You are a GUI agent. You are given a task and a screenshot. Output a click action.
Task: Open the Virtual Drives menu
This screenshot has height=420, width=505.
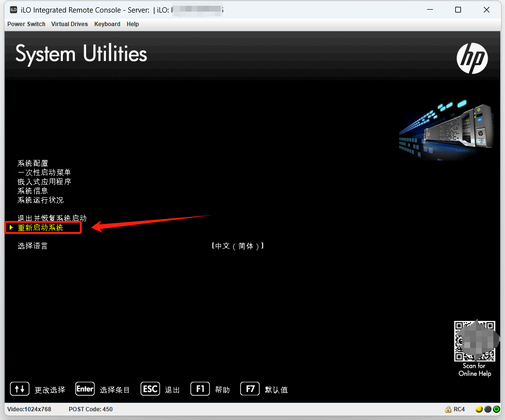point(70,24)
